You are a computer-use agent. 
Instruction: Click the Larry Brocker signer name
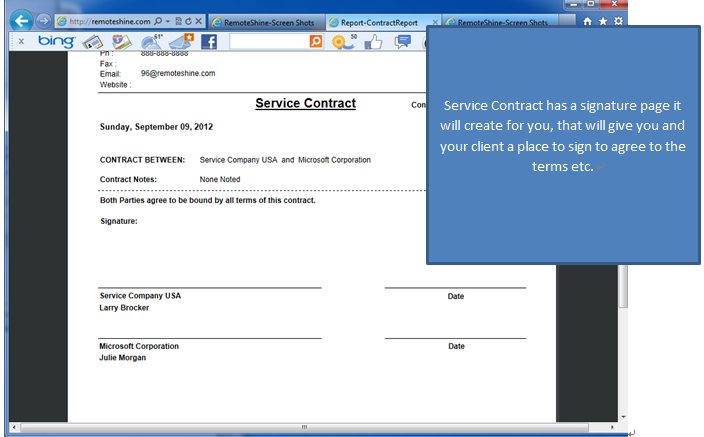tap(124, 308)
